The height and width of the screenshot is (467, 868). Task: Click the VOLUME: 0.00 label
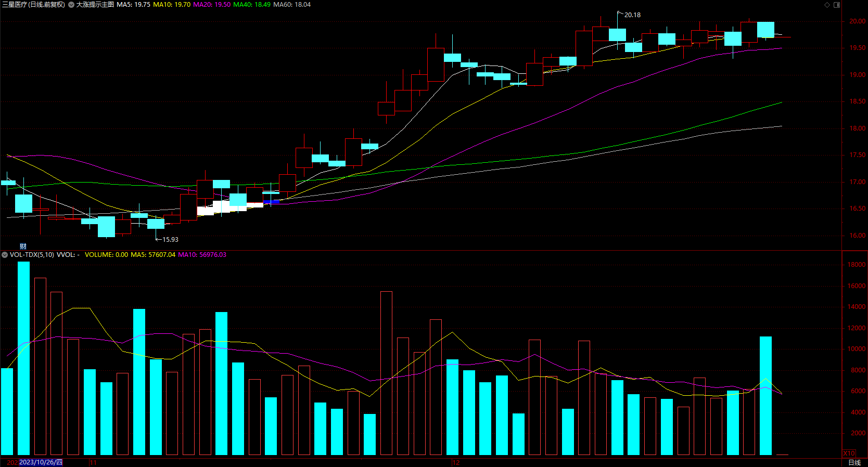[x=106, y=255]
